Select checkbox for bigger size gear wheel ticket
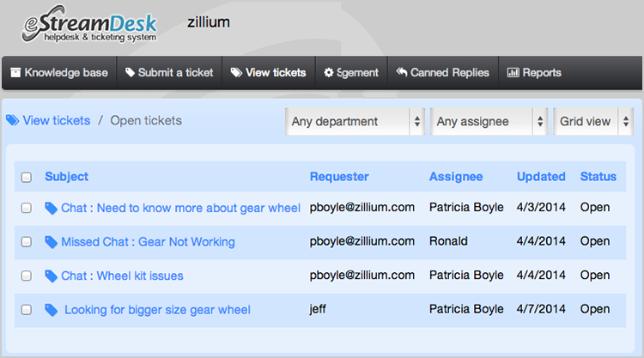 (x=27, y=310)
